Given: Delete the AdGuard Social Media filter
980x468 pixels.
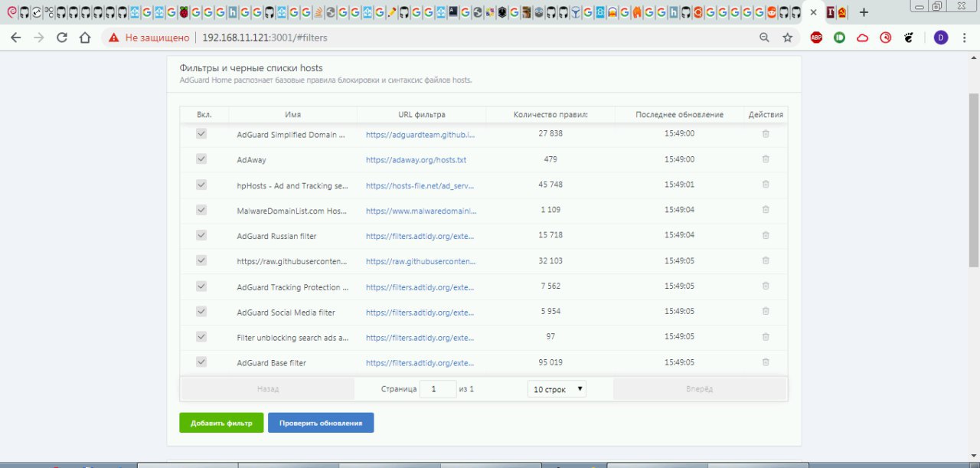Looking at the screenshot, I should (766, 311).
